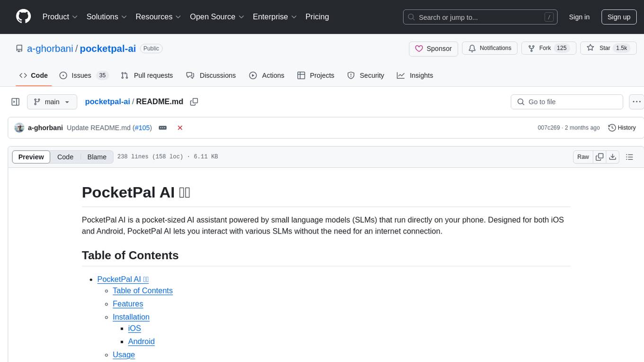Screen dimensions: 644x362
Task: Toggle the file tree side panel
Action: click(16, 102)
